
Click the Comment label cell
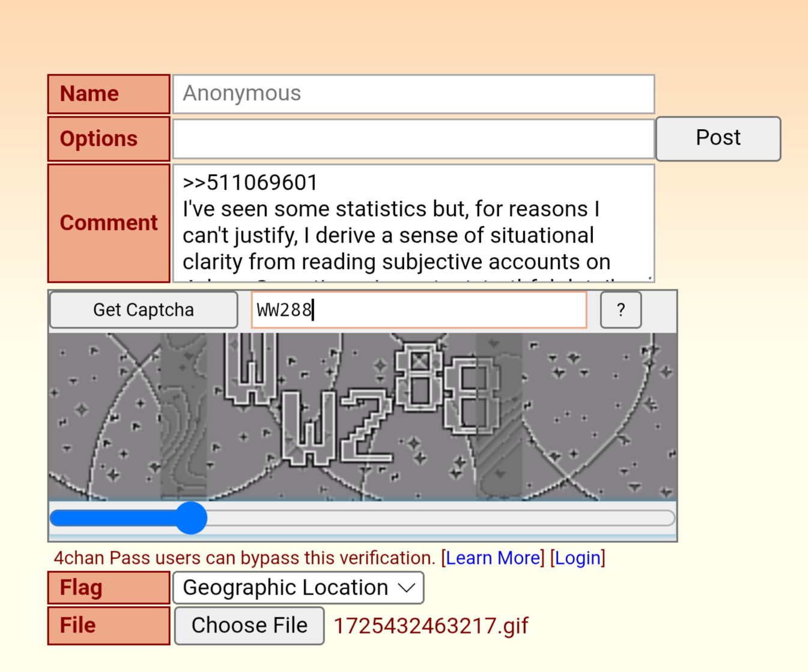coord(109,223)
